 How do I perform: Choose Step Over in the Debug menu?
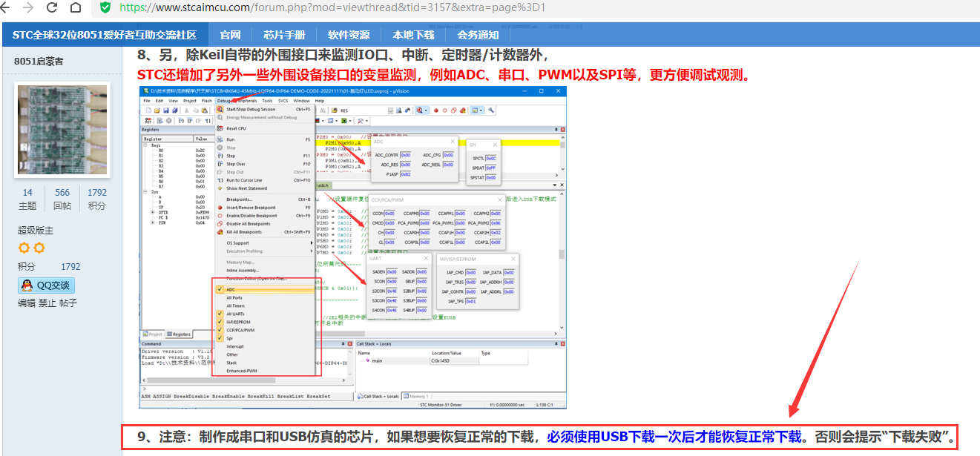coord(265,164)
